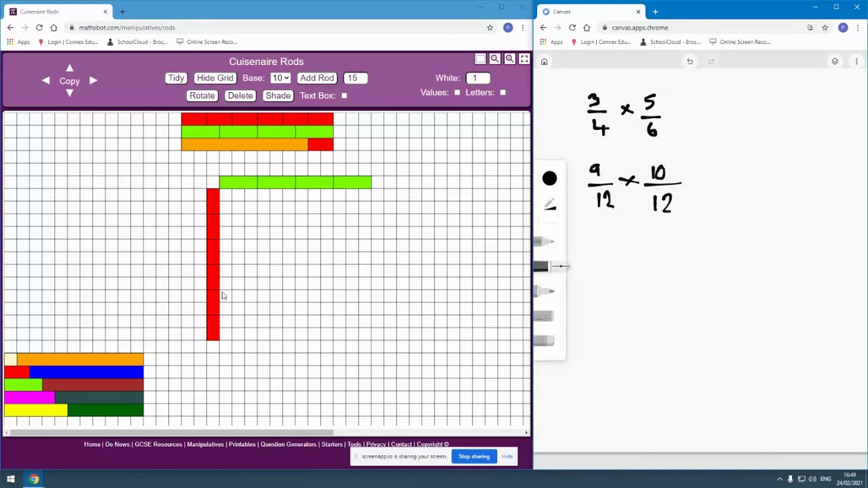Click zoom out magnifier in rods toolbar
This screenshot has width=868, height=488.
click(495, 59)
